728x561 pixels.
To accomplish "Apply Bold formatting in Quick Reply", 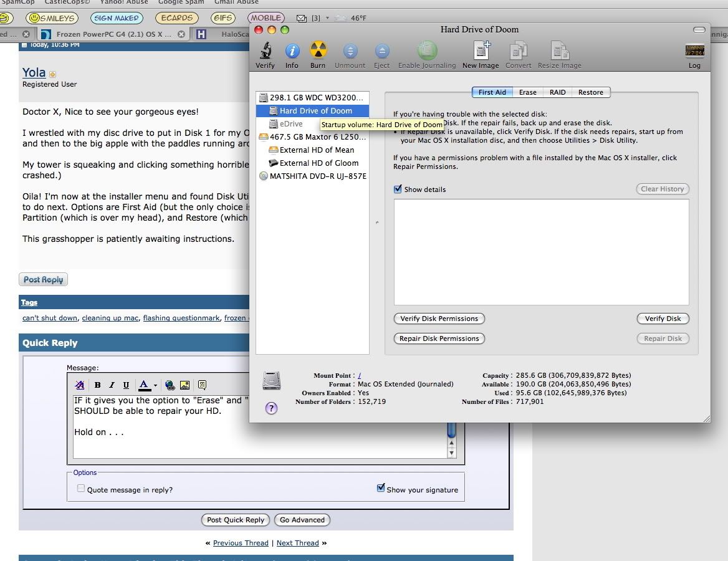I will click(x=97, y=385).
